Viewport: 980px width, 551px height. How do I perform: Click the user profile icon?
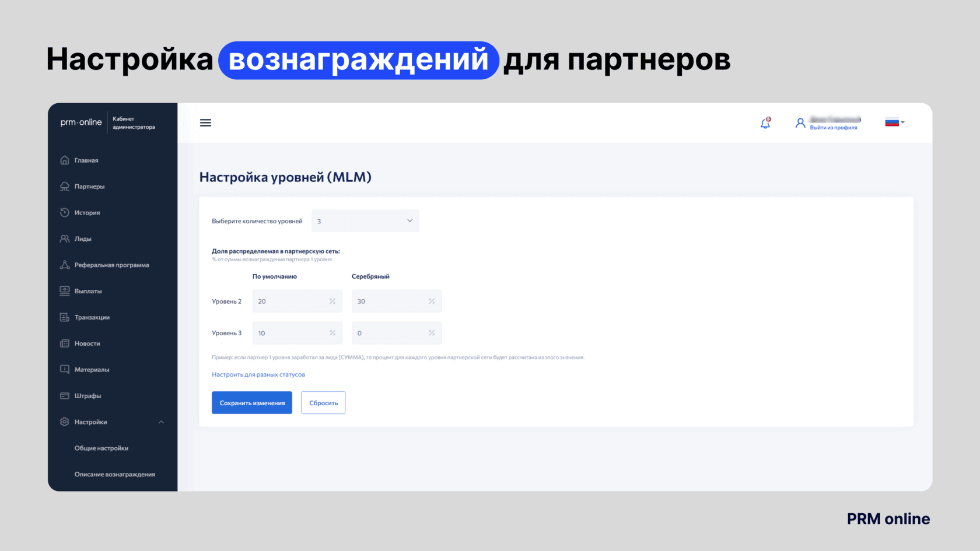pos(800,123)
